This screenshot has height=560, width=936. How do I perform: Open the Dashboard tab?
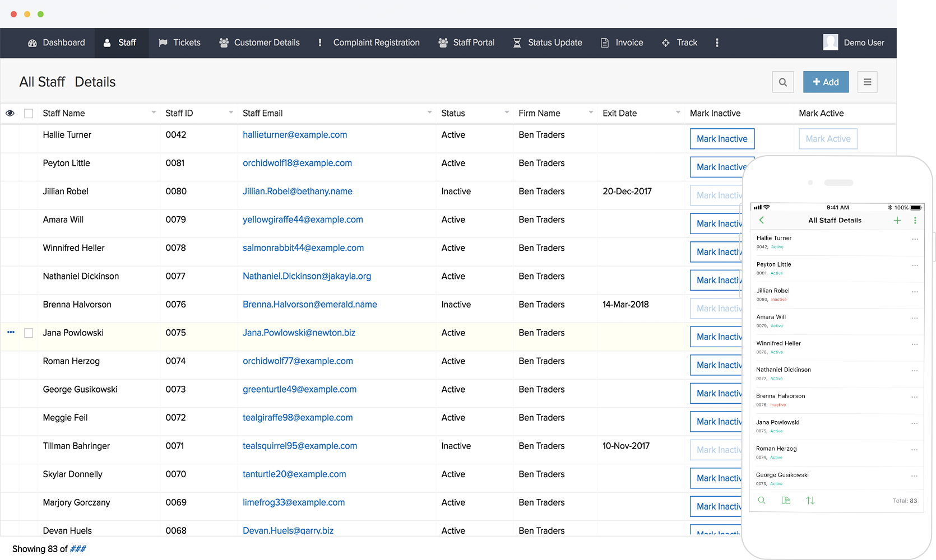click(x=57, y=43)
